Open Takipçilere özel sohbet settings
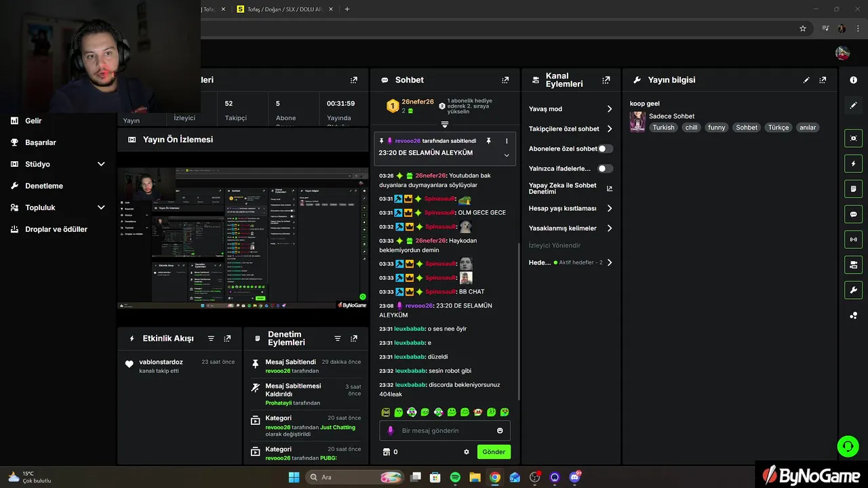The image size is (868, 488). tap(570, 129)
